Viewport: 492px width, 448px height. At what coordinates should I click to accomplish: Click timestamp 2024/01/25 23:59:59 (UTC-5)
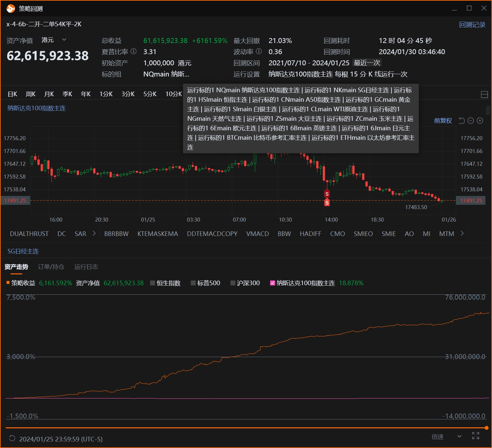tap(61, 439)
